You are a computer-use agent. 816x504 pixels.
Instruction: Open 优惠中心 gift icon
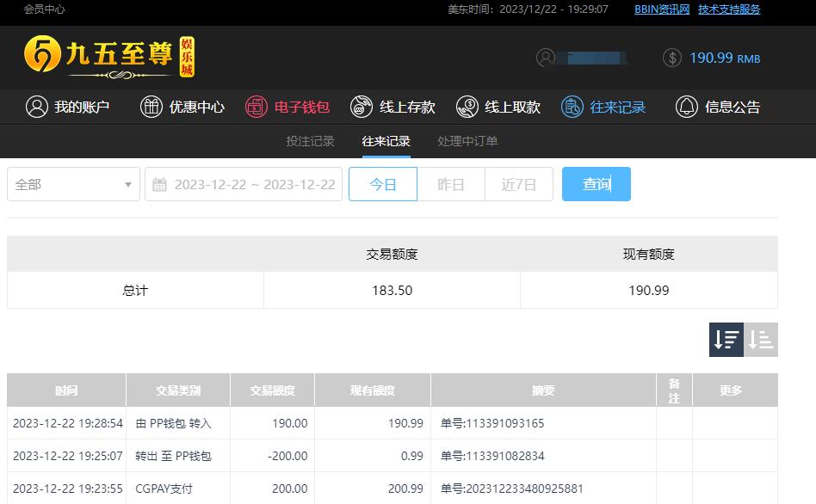151,107
